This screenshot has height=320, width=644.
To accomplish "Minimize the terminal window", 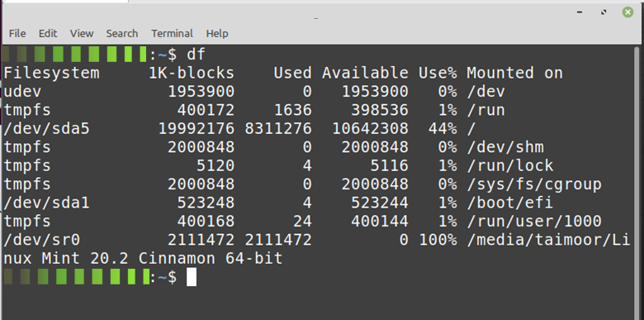I will pos(580,12).
